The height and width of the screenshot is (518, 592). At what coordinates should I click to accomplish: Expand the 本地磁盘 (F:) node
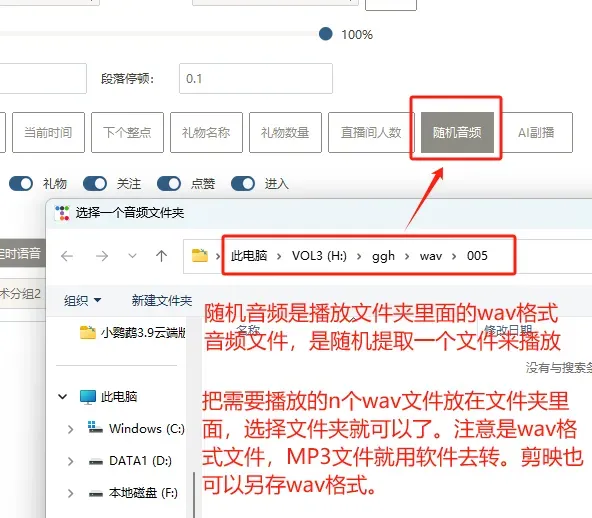[70, 493]
